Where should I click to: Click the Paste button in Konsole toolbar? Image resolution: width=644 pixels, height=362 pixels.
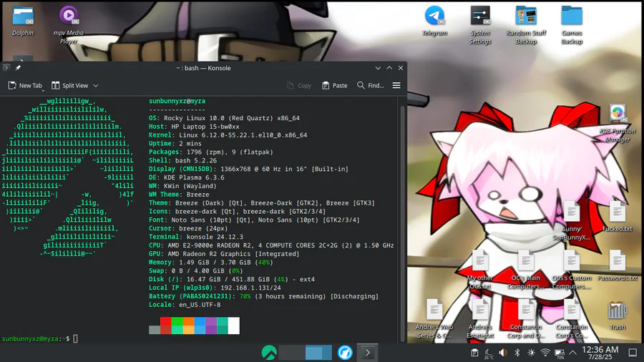point(335,85)
